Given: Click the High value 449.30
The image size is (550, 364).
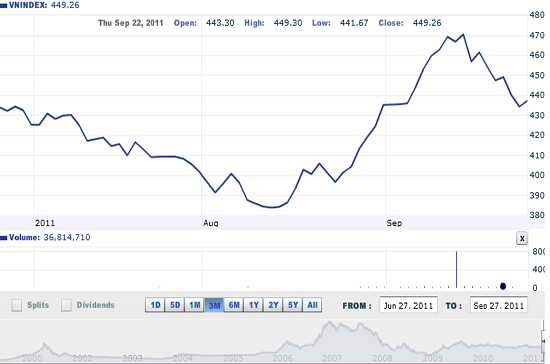Looking at the screenshot, I should click(288, 23).
